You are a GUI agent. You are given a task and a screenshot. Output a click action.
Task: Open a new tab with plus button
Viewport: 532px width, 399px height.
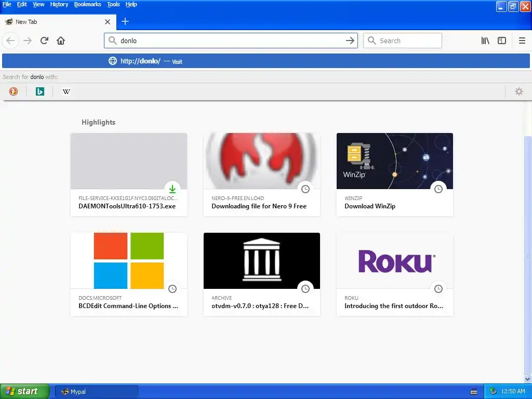coord(125,21)
